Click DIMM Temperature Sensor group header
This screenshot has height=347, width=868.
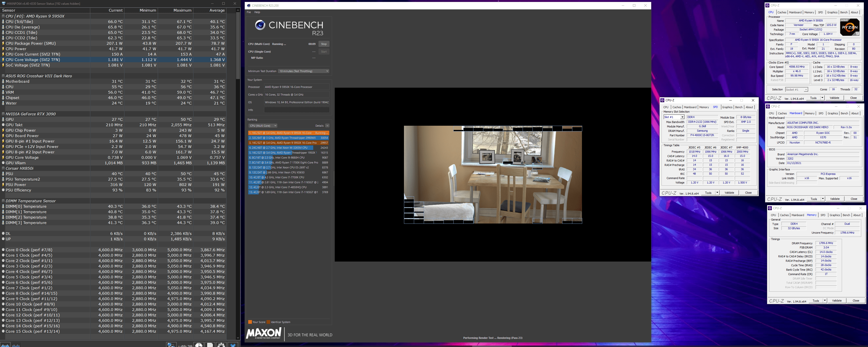pyautogui.click(x=31, y=201)
